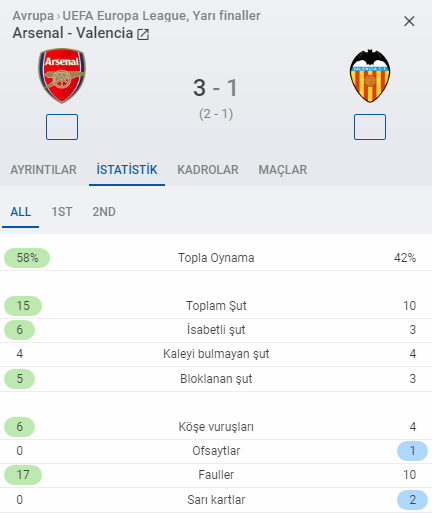The image size is (432, 513).
Task: Close the match details panel
Action: 409,21
